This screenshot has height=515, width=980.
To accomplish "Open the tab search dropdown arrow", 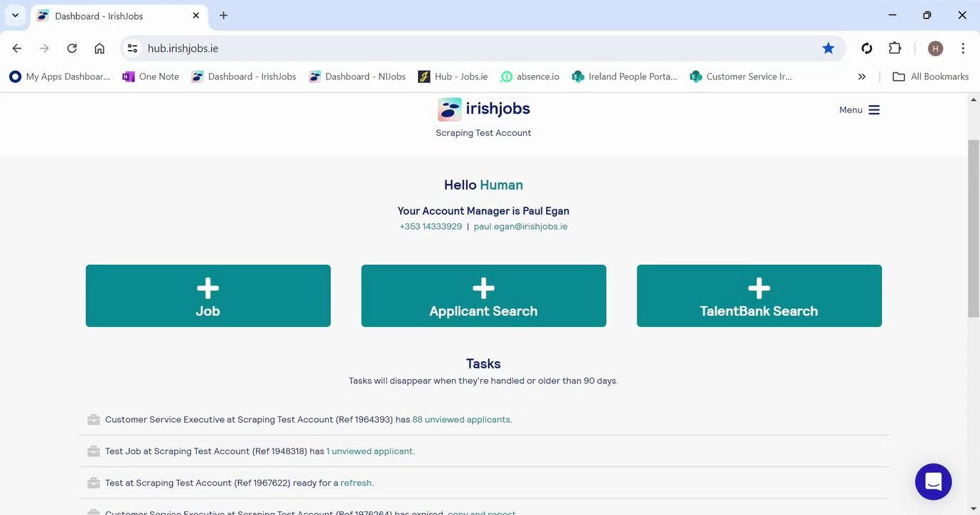I will tap(15, 15).
